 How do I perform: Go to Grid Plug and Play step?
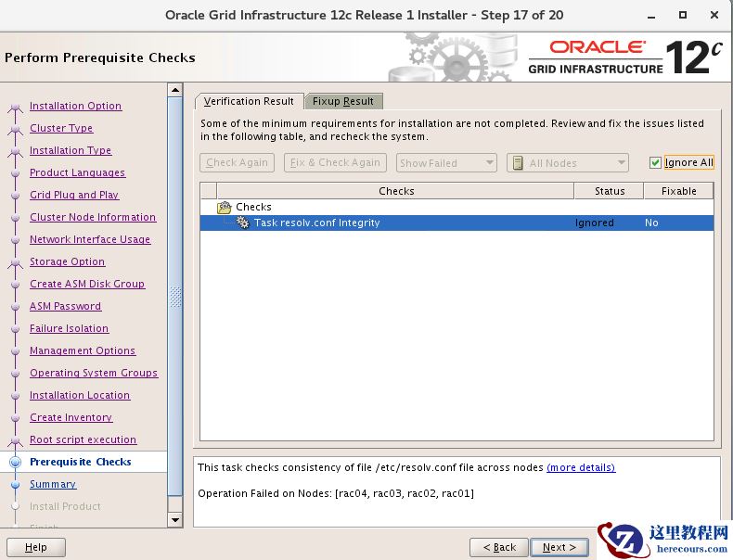[x=74, y=195]
